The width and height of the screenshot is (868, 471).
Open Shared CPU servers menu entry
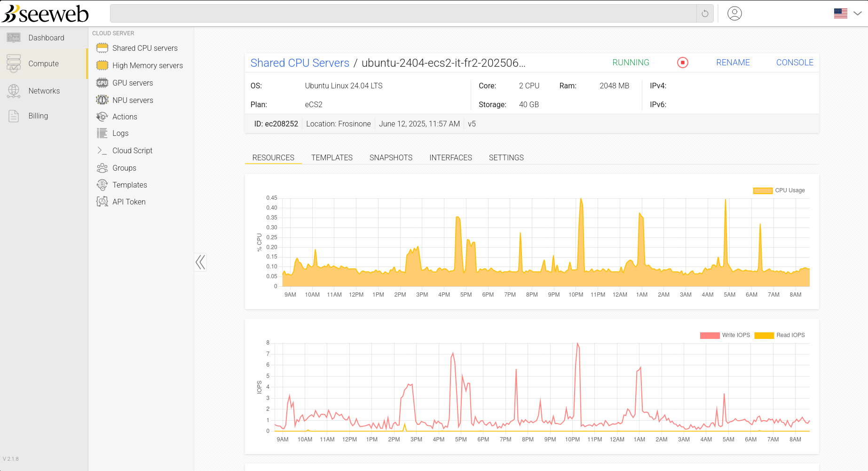(145, 48)
